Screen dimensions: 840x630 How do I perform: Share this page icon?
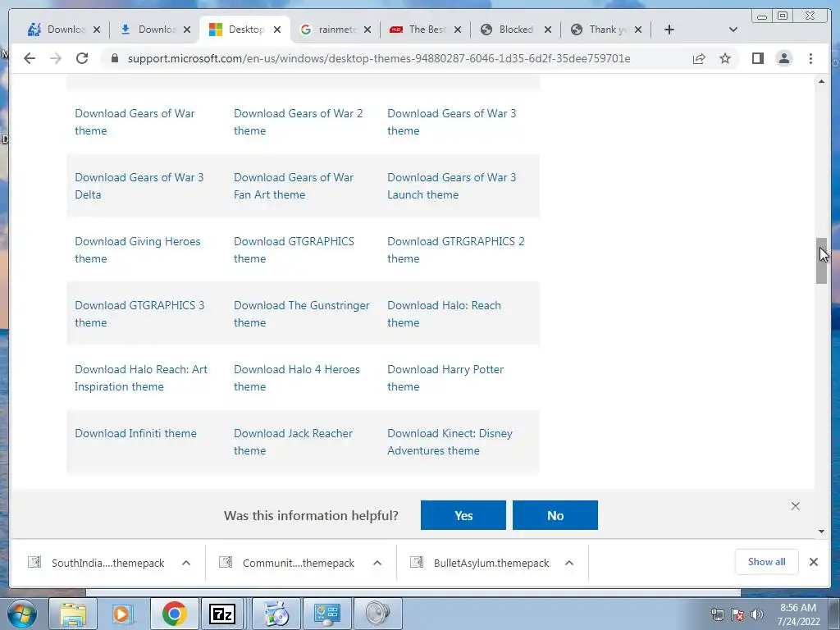pyautogui.click(x=699, y=58)
